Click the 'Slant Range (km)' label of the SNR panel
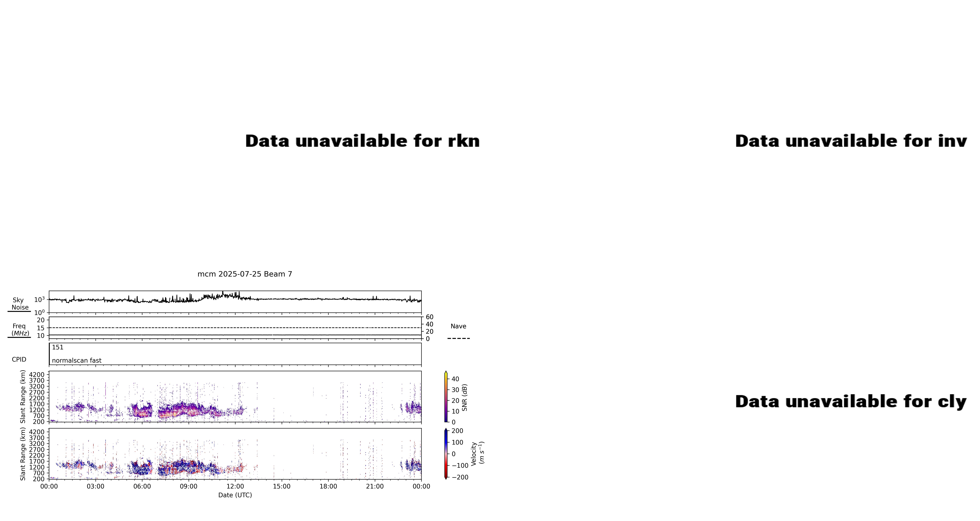 pyautogui.click(x=23, y=397)
